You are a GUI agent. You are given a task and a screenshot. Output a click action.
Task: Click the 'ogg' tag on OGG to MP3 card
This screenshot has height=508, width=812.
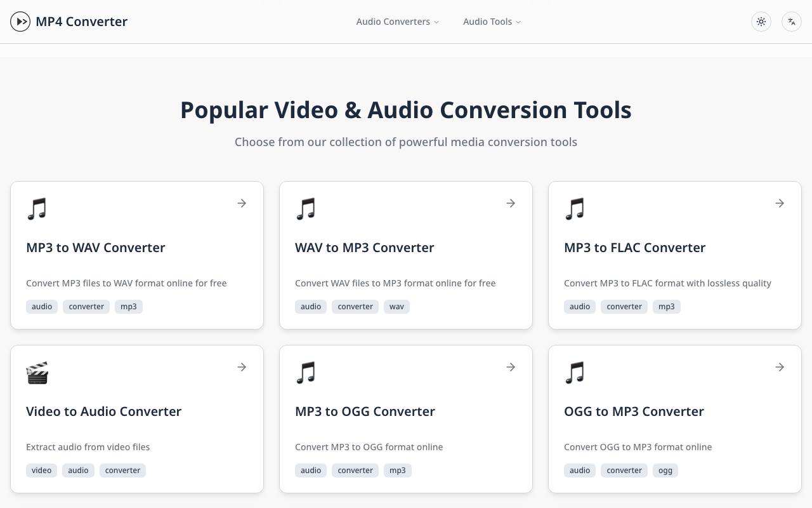click(x=665, y=471)
